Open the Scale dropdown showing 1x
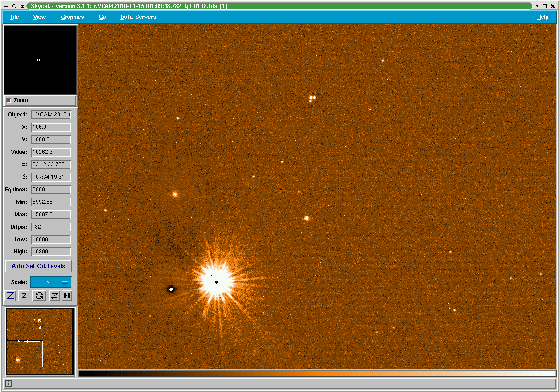This screenshot has height=392, width=559. click(x=51, y=282)
